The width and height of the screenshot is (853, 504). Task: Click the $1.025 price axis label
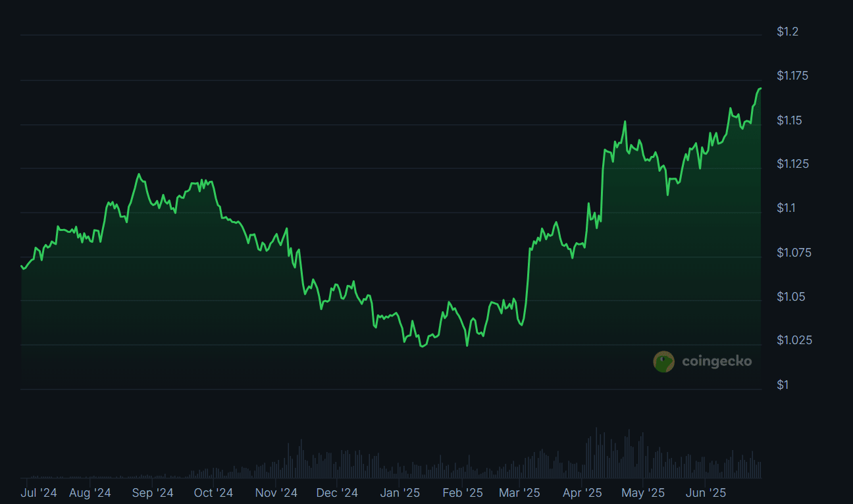(x=793, y=340)
